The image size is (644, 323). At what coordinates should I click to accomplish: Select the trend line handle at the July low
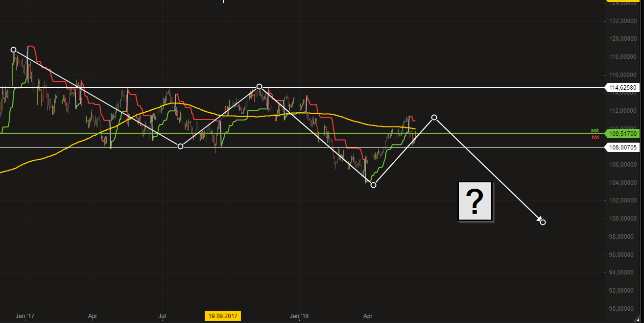(180, 147)
